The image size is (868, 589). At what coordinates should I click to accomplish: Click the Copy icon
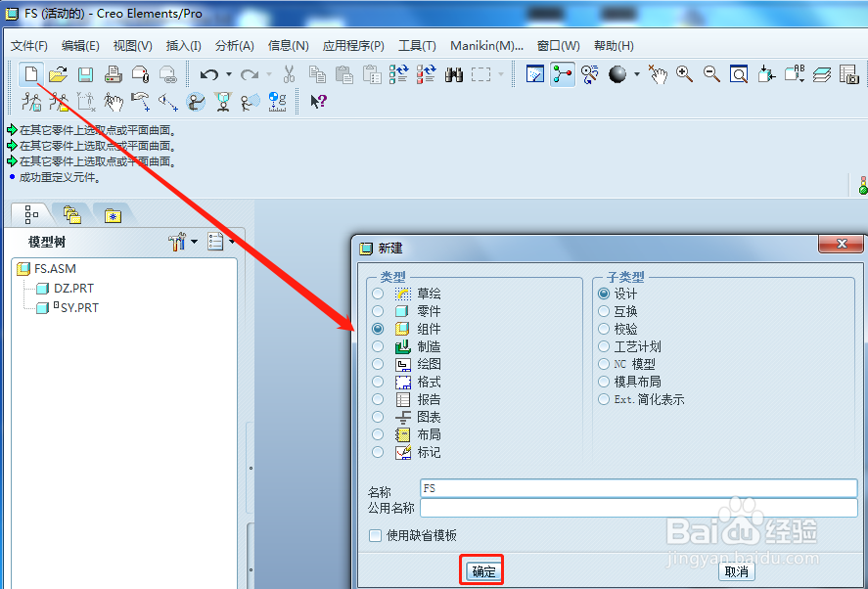coord(317,74)
